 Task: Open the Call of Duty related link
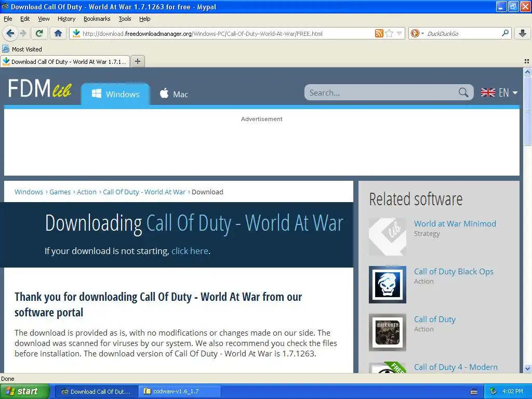click(435, 320)
